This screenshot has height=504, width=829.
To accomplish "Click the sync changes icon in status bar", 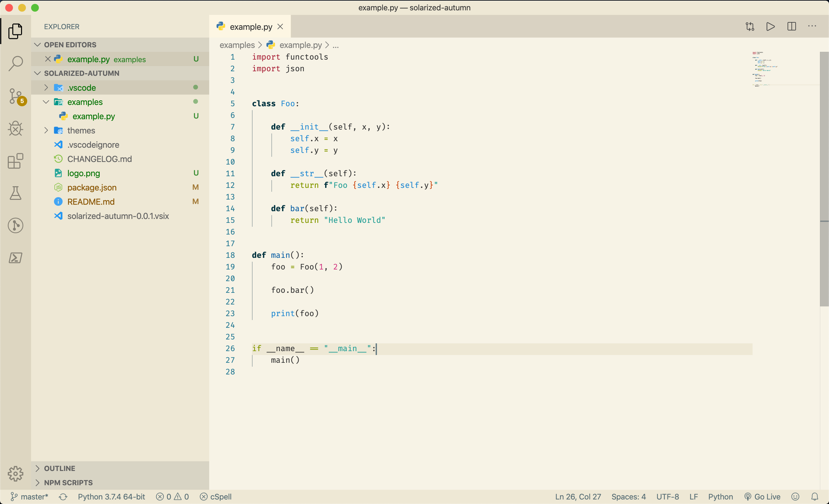I will point(63,497).
